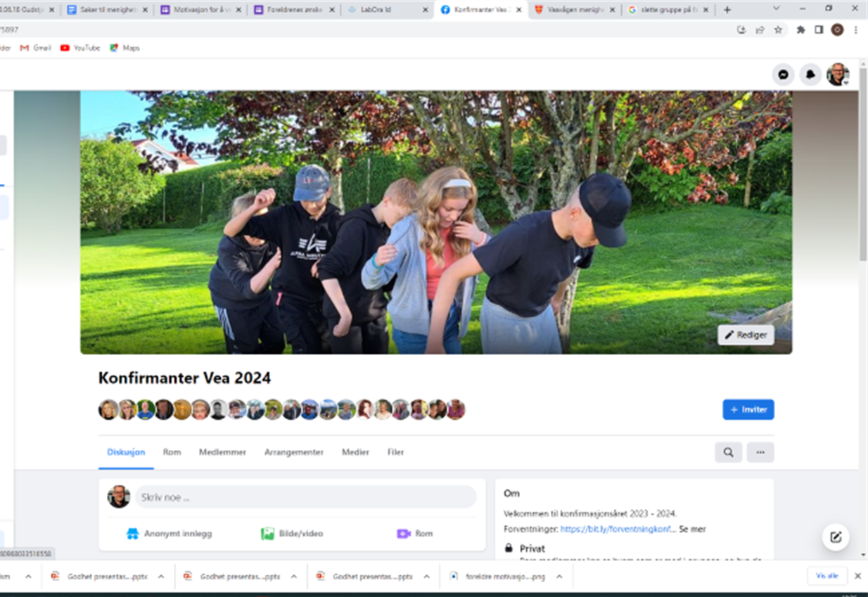
Task: Select the Arrangementer tab
Action: pos(294,452)
